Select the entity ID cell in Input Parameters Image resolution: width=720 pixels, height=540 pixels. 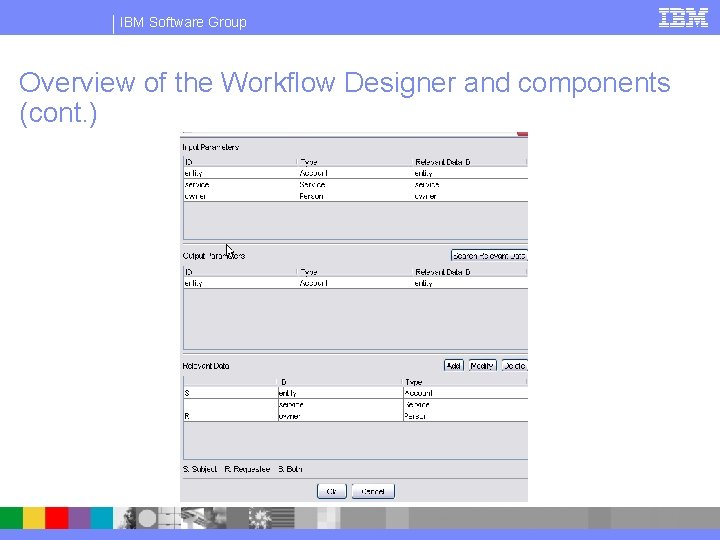[x=240, y=173]
